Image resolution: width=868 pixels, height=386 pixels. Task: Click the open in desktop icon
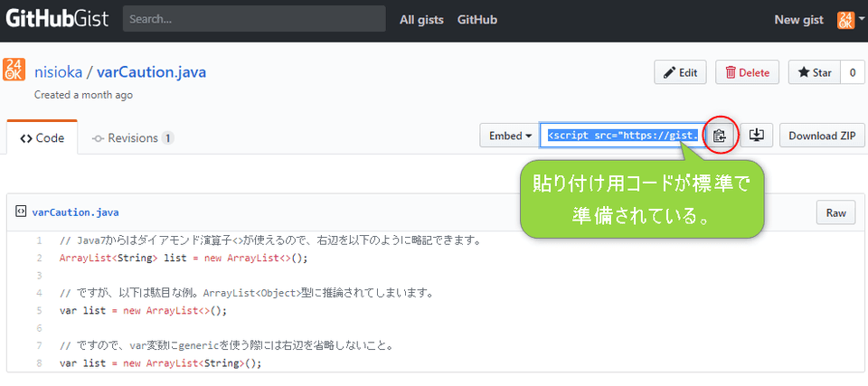pos(757,136)
